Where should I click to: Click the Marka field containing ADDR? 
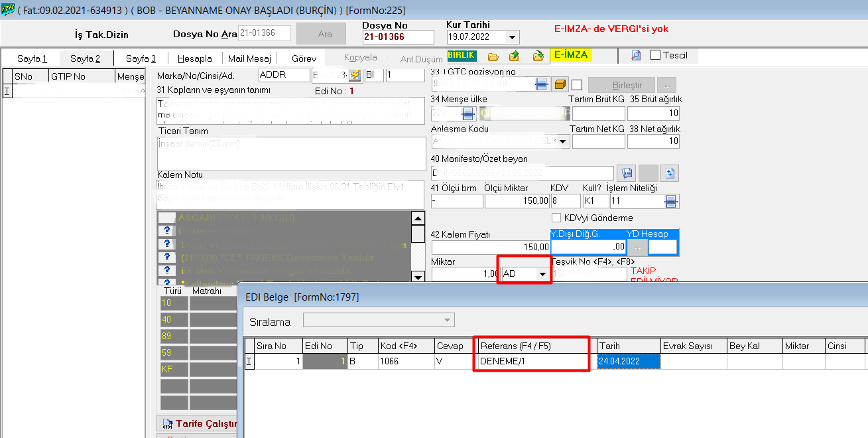[284, 75]
